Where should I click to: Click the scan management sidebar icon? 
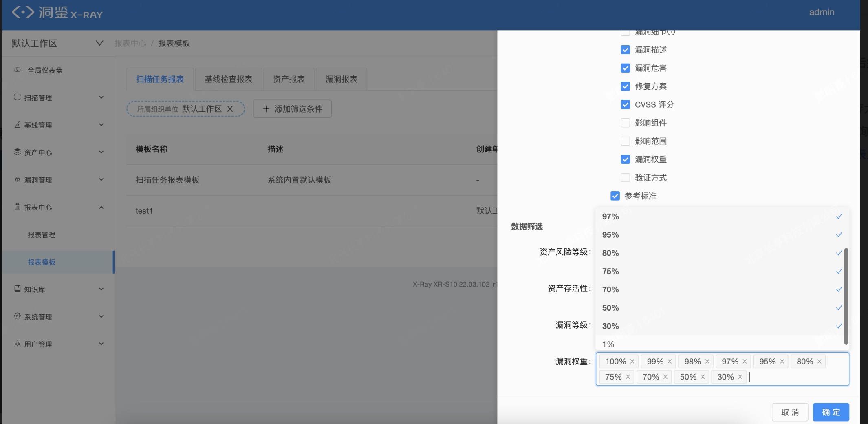click(x=18, y=97)
